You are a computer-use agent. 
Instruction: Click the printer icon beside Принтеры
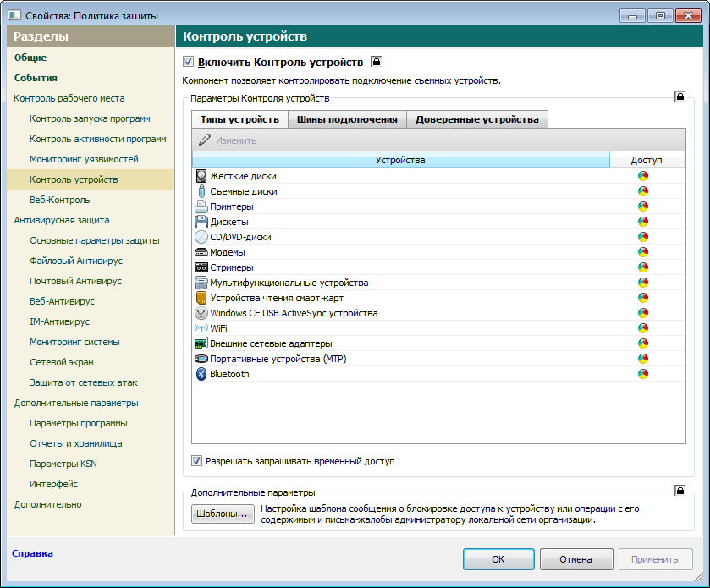pyautogui.click(x=201, y=206)
